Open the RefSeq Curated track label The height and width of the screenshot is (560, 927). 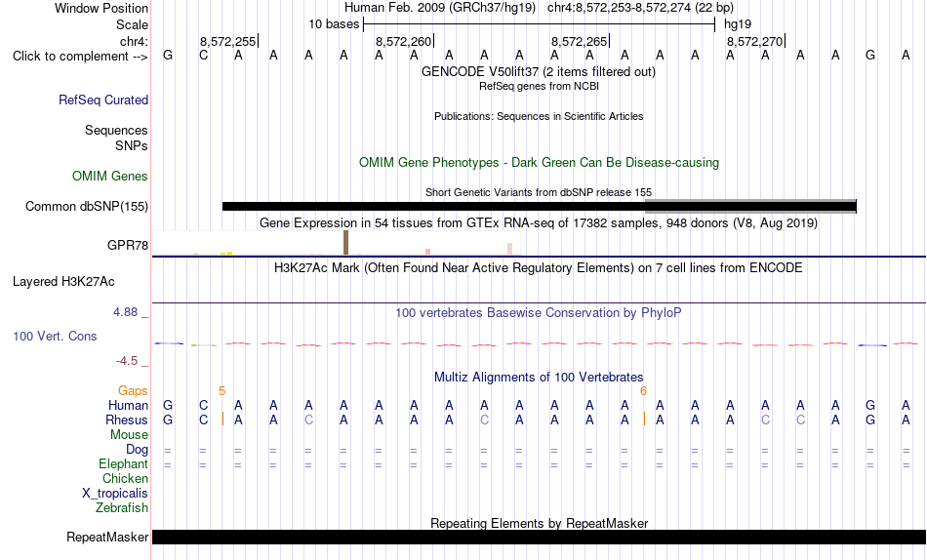point(103,100)
